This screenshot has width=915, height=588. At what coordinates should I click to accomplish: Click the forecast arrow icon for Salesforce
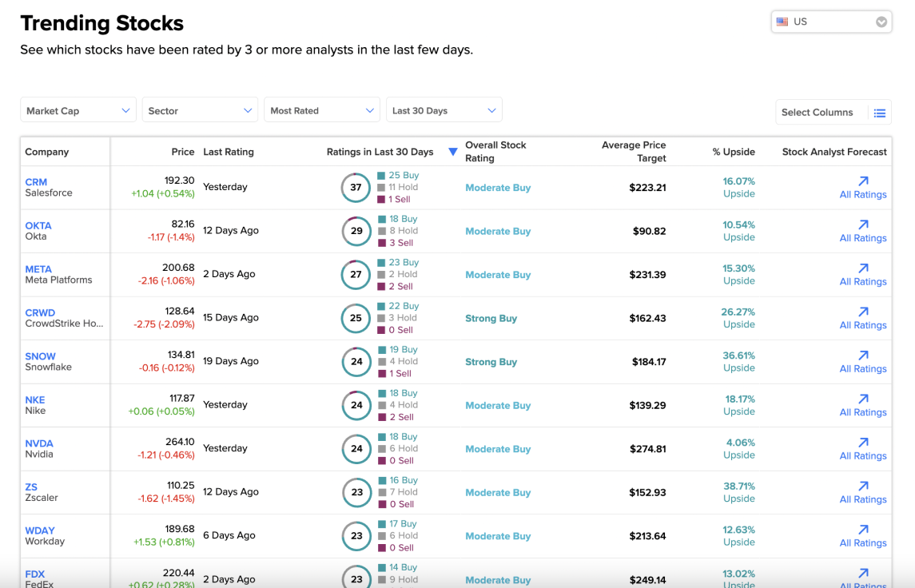click(864, 181)
